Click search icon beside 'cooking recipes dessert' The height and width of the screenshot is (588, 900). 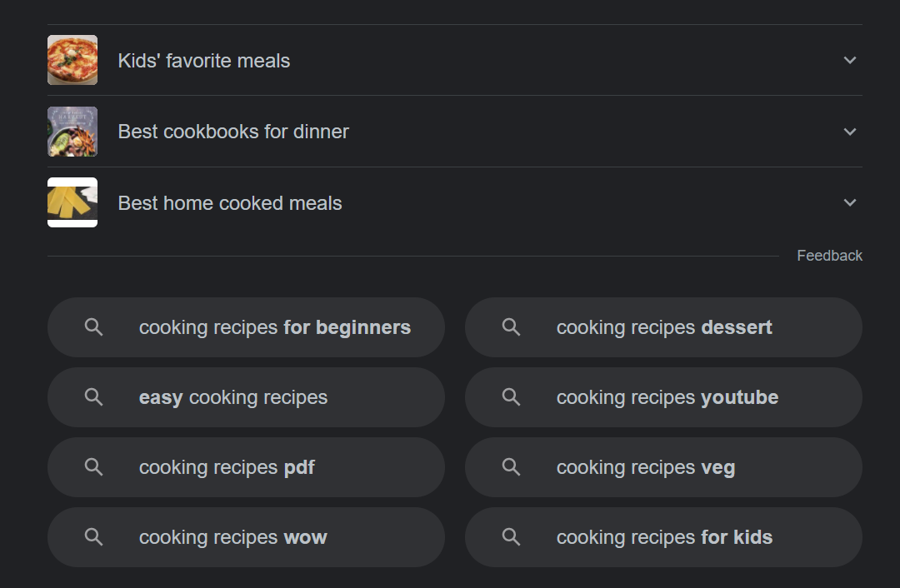point(512,327)
